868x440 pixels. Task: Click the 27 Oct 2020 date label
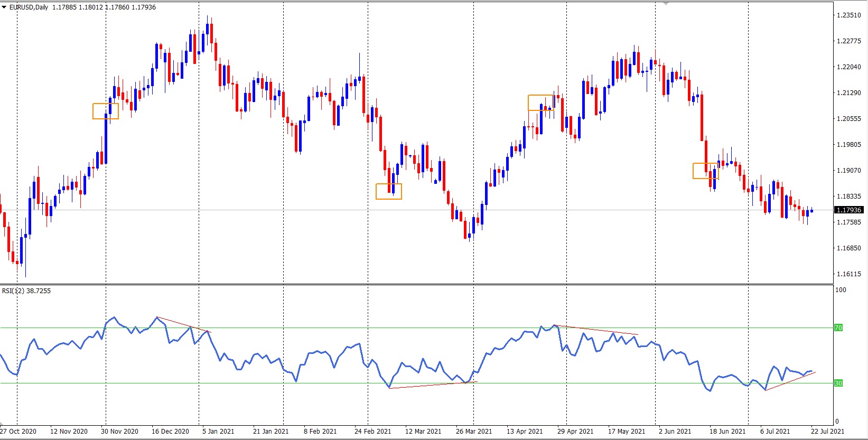click(18, 432)
